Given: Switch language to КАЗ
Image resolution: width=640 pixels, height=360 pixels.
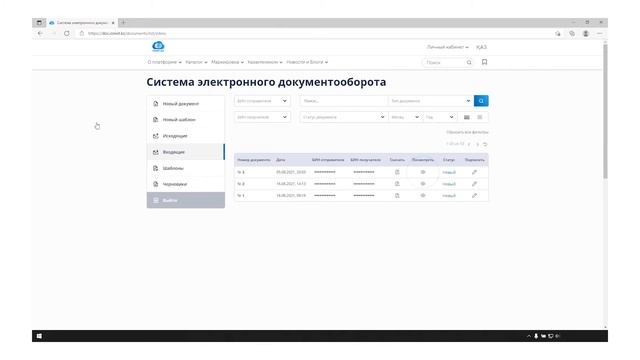Looking at the screenshot, I should point(481,47).
